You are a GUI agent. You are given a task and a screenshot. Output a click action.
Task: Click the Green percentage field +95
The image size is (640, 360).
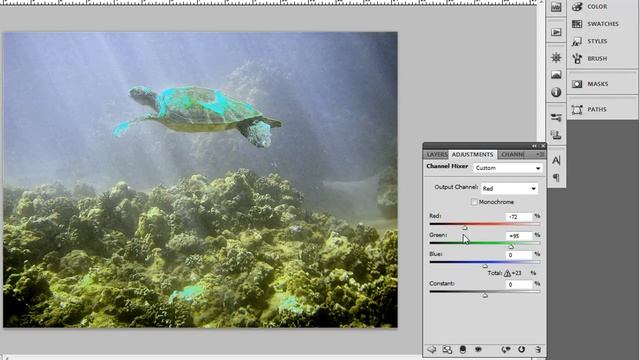coord(520,236)
